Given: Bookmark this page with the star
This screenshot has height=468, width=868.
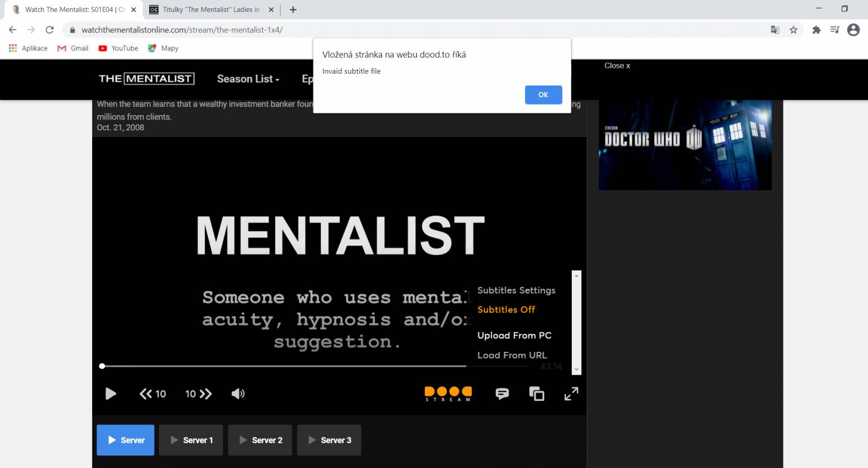Looking at the screenshot, I should (x=794, y=30).
